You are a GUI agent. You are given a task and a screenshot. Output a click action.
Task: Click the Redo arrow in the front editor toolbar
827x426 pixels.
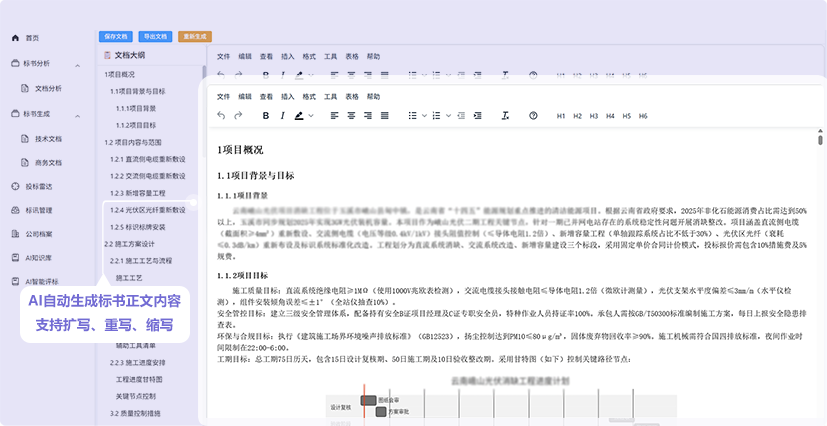238,116
